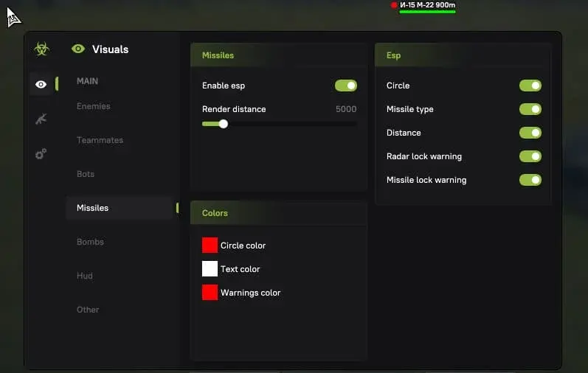The width and height of the screenshot is (588, 373).
Task: Click the Render distance slider handle
Action: pos(223,124)
